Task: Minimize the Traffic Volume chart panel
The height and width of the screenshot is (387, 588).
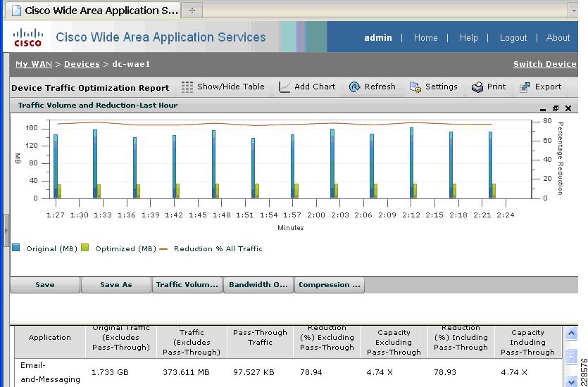Action: coord(543,109)
